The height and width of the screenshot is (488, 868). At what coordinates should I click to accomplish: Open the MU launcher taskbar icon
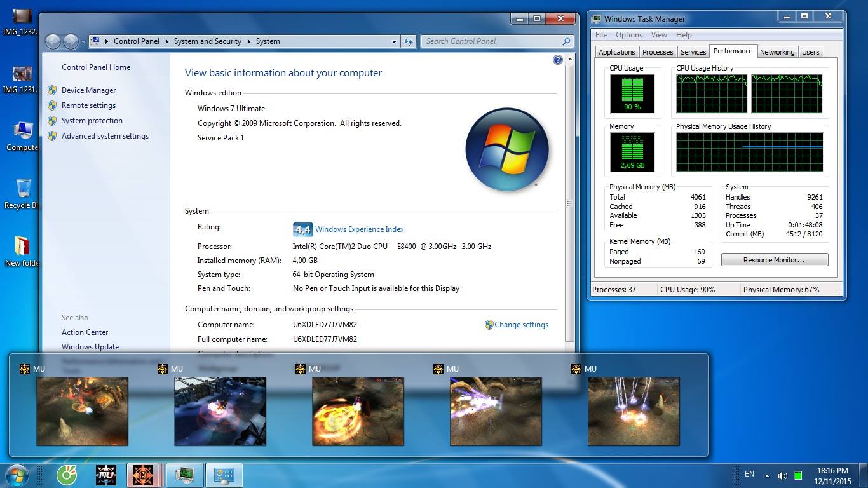pos(106,475)
